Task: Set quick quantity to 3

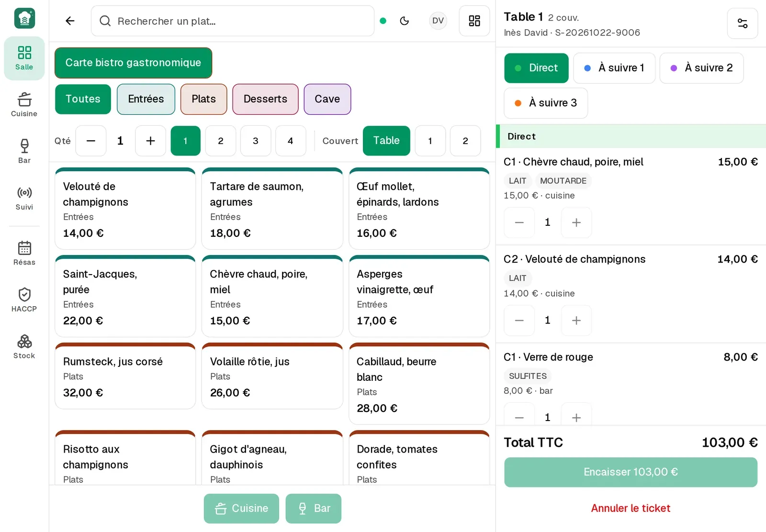Action: point(256,141)
